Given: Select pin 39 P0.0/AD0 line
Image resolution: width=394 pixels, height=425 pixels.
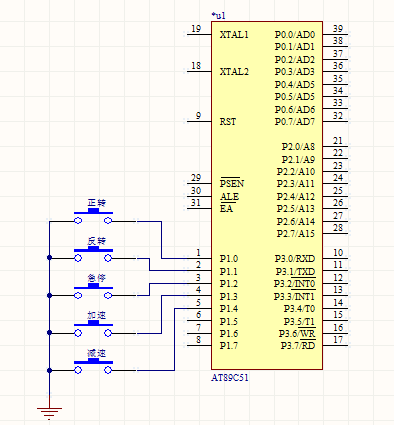Looking at the screenshot, I should 335,34.
